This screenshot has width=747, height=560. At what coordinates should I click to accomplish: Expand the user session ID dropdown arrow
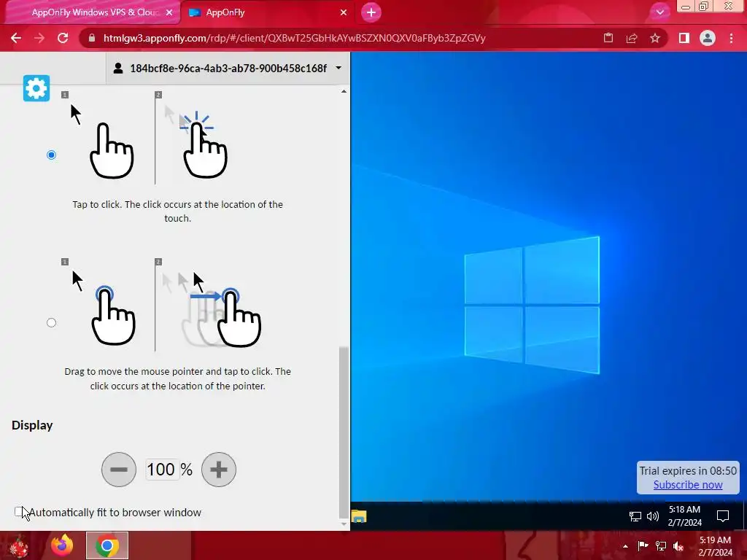[x=338, y=68]
